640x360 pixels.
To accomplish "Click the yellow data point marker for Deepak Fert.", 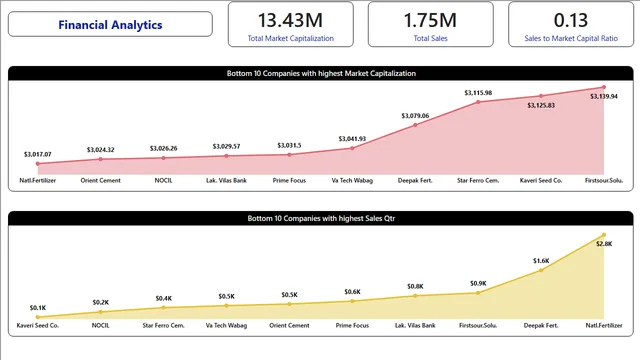I will tap(541, 270).
